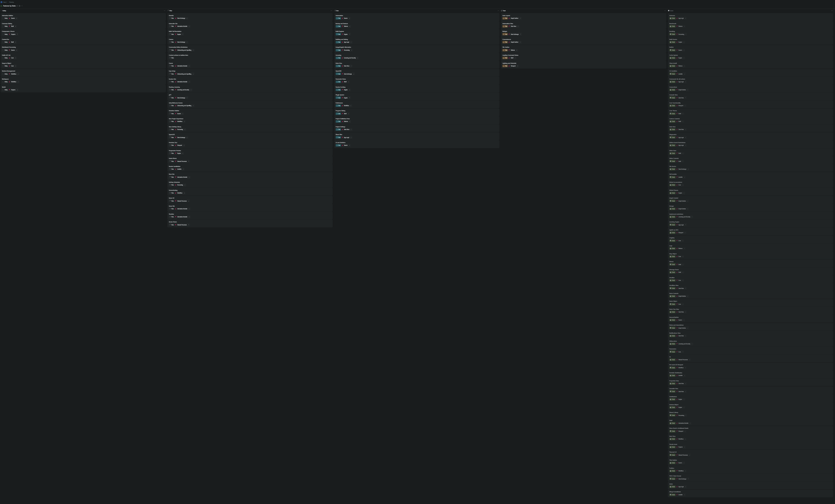Open the Plan column options menu
The height and width of the screenshot is (504, 835).
click(x=330, y=10)
